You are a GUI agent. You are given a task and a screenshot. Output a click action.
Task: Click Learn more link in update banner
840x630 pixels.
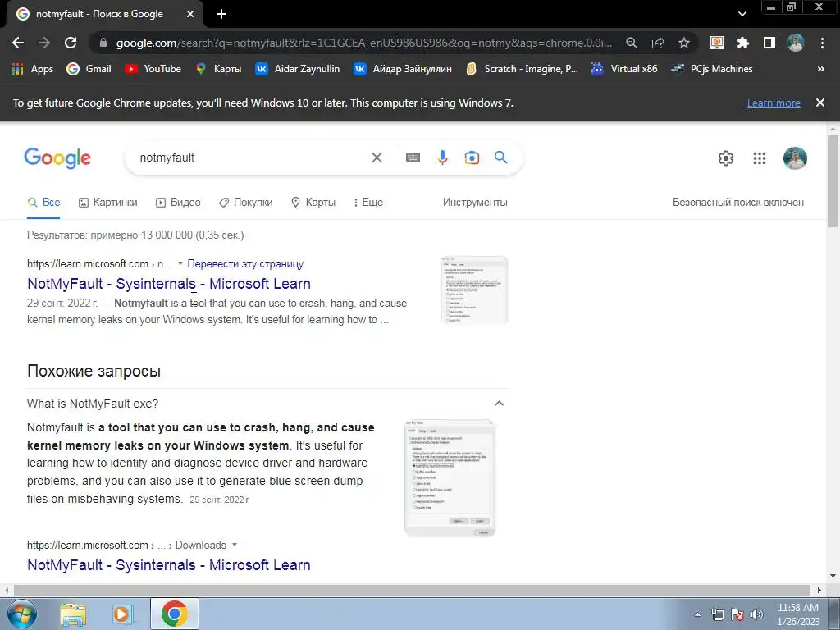pos(774,103)
